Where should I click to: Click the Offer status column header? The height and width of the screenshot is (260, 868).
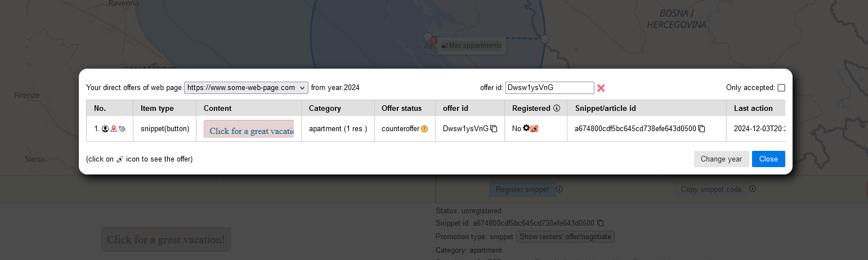point(399,108)
